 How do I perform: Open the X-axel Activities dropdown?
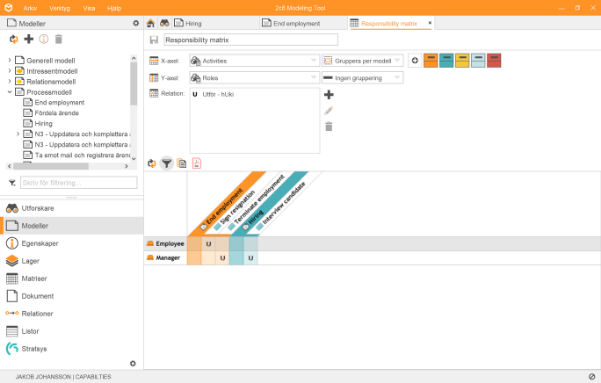(x=255, y=61)
